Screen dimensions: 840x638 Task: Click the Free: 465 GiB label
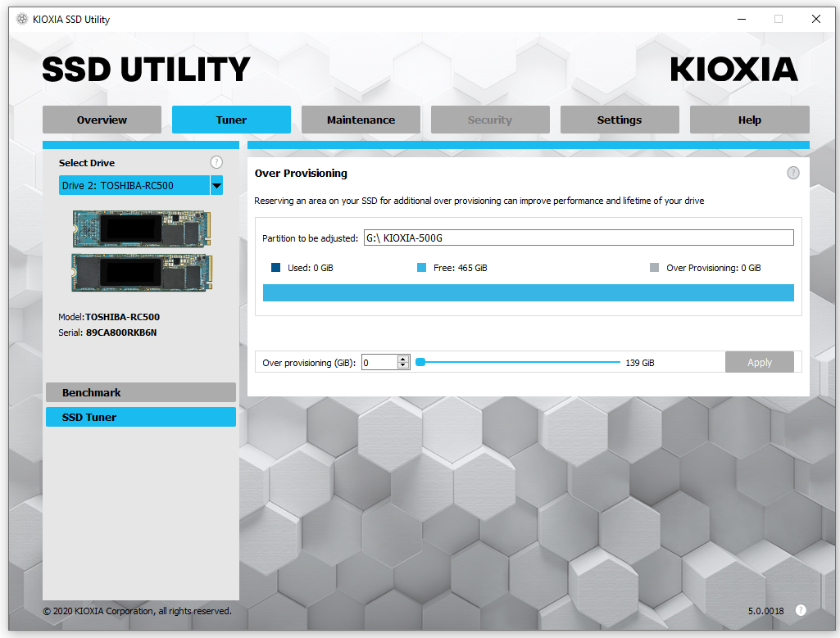(x=461, y=268)
